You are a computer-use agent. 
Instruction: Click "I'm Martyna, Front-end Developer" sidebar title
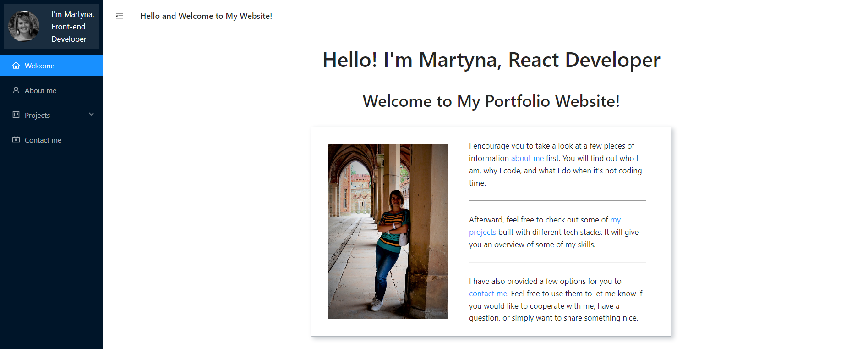[73, 27]
